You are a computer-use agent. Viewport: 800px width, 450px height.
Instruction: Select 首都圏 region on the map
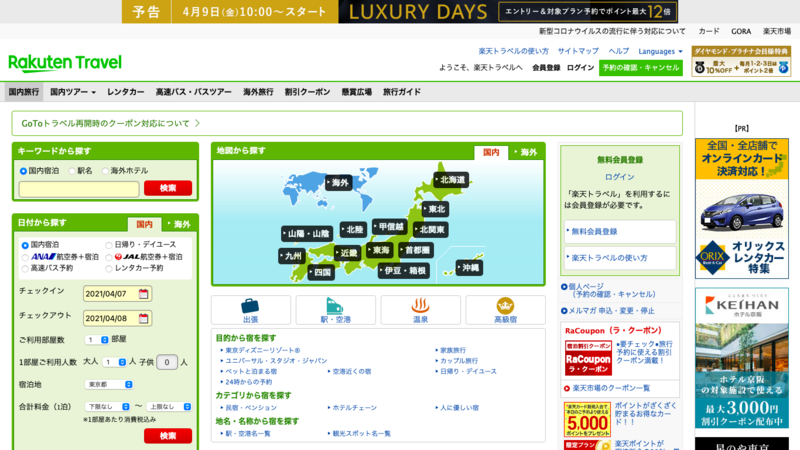(416, 251)
